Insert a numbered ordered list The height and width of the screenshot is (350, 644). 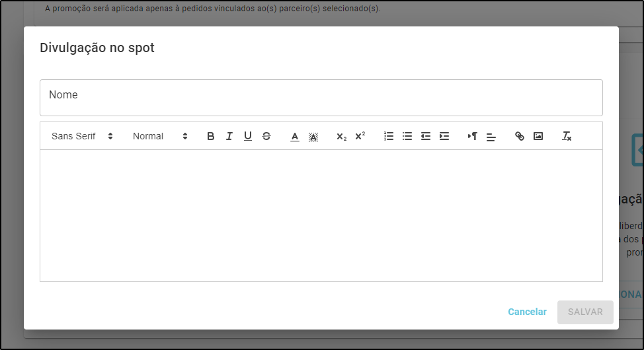tap(389, 136)
